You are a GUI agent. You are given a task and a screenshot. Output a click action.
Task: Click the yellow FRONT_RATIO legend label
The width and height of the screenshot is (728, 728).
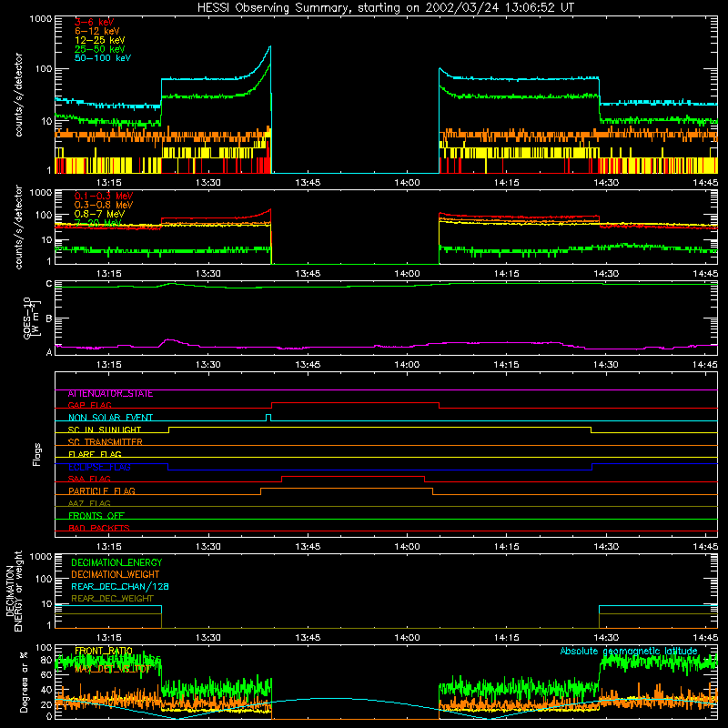(104, 651)
